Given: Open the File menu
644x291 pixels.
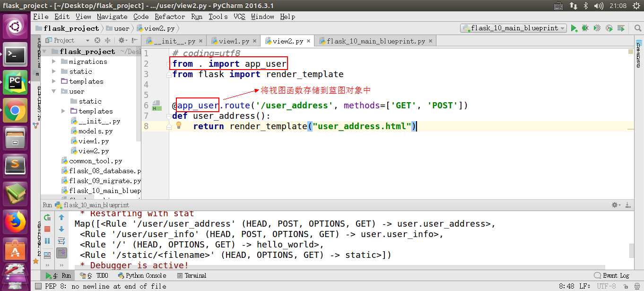Looking at the screenshot, I should click(41, 17).
